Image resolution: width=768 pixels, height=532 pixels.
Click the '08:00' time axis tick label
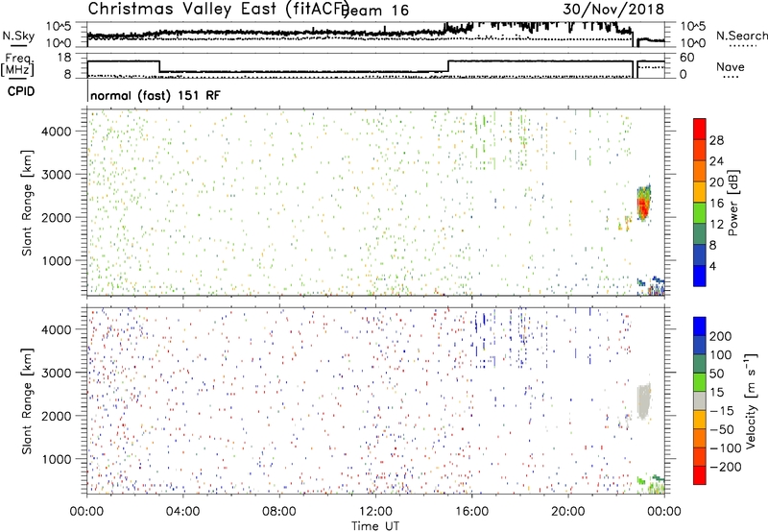click(279, 512)
